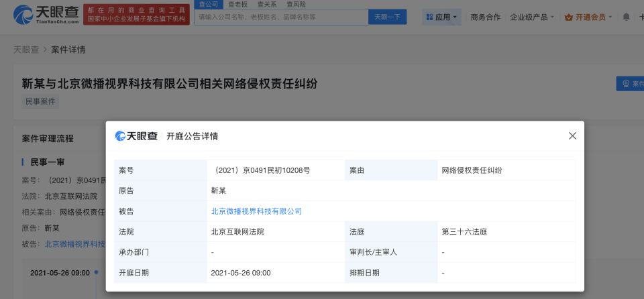Click the 审判长/主审人 label cell

point(391,252)
